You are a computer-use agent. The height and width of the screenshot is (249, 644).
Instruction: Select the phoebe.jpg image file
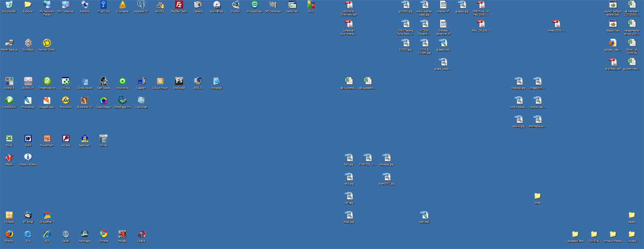(x=387, y=158)
